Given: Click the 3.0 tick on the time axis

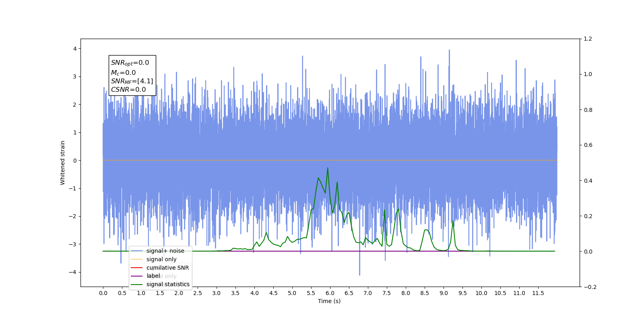Looking at the screenshot, I should point(217,293).
